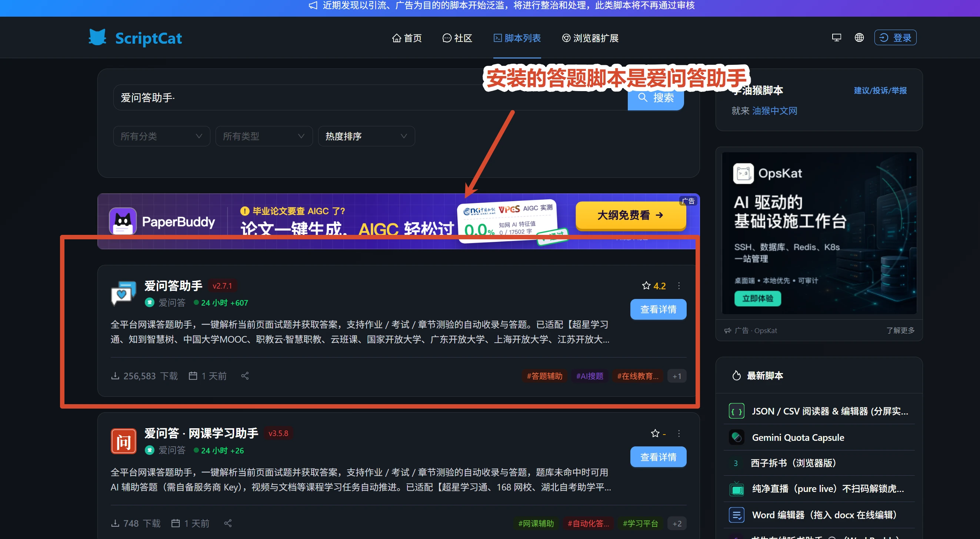Click the star rating icon on 爱问答·网课学习助手
The width and height of the screenshot is (980, 539).
(x=655, y=433)
